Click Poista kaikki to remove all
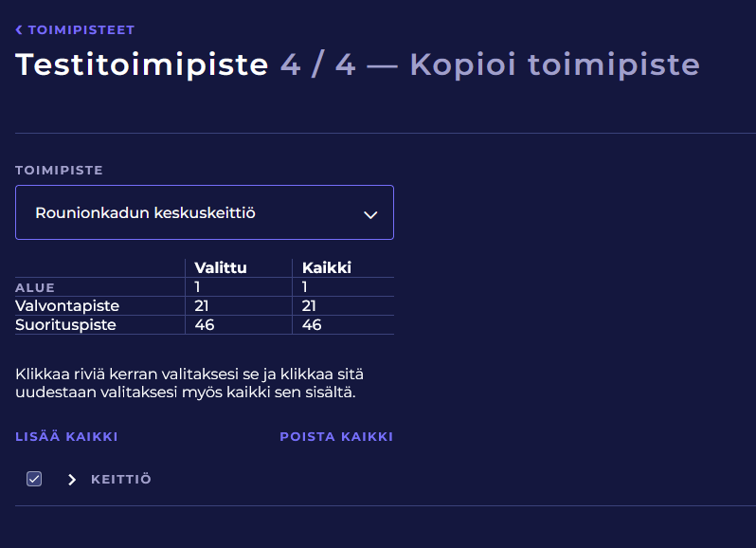This screenshot has width=756, height=548. click(x=336, y=437)
